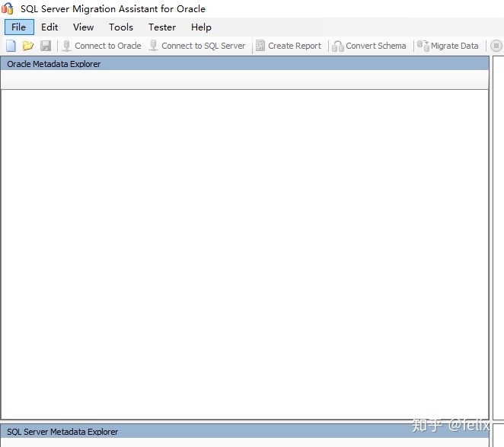This screenshot has height=447, width=504.
Task: Click the SSMA application logo icon
Action: click(8, 8)
